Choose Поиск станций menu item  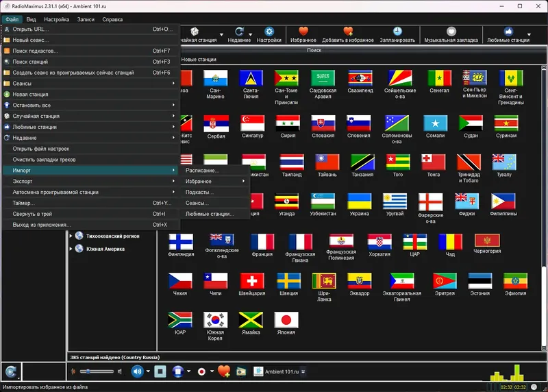point(90,62)
